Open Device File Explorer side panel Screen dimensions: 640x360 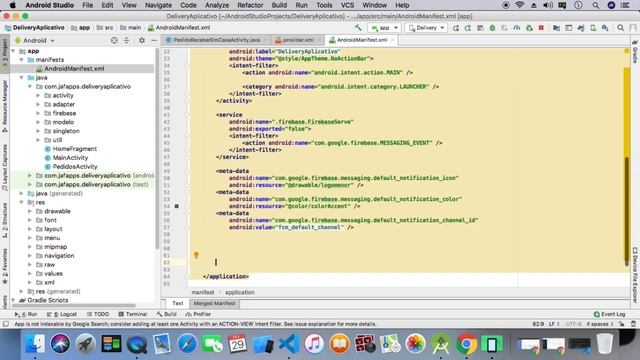point(635,275)
